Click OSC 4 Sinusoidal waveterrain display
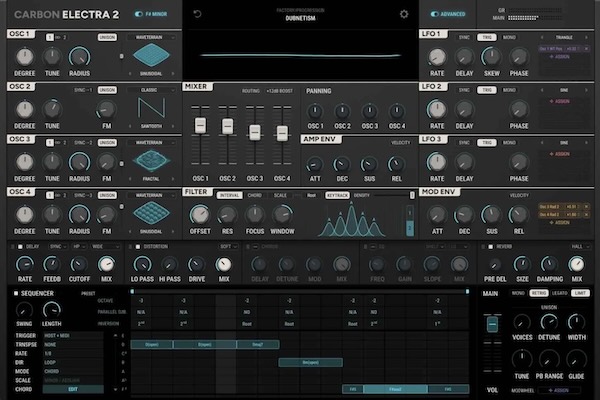Viewport: 600px width, 400px height. [152, 213]
